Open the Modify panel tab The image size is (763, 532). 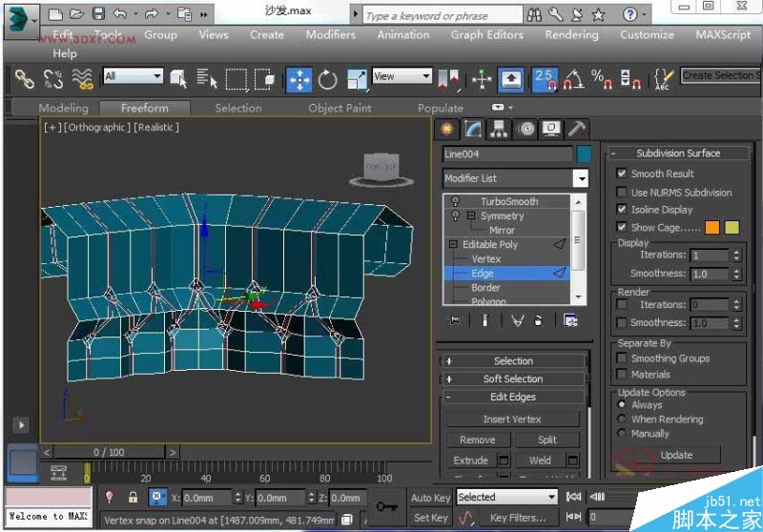click(474, 129)
